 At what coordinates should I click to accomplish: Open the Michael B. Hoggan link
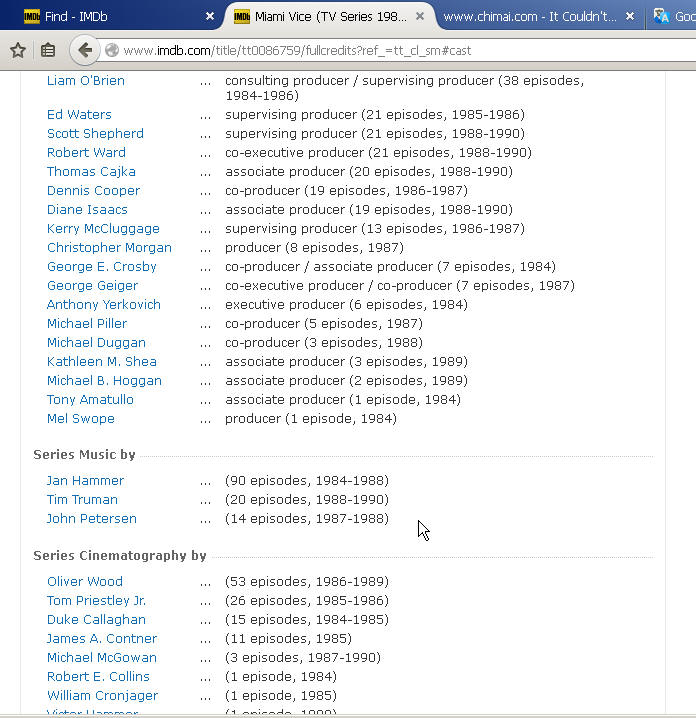click(x=104, y=381)
